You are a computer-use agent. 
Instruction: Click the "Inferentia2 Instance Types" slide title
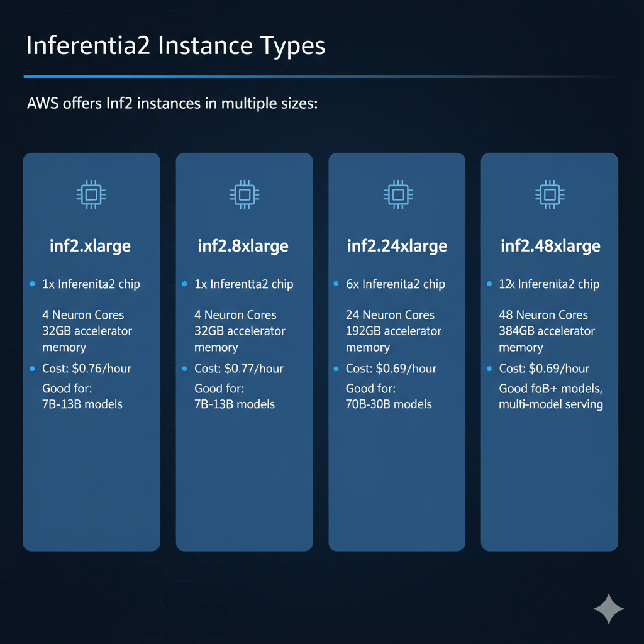175,47
